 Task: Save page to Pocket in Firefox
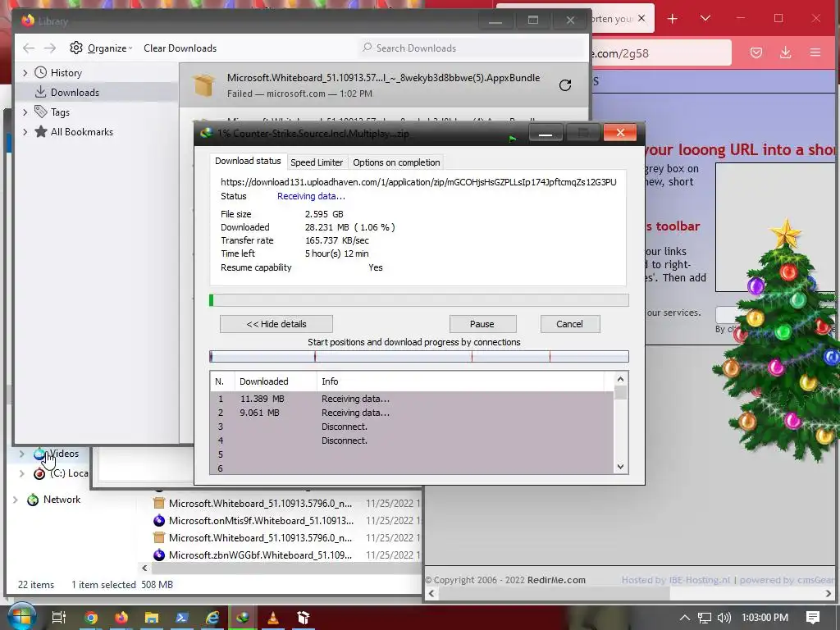click(756, 52)
